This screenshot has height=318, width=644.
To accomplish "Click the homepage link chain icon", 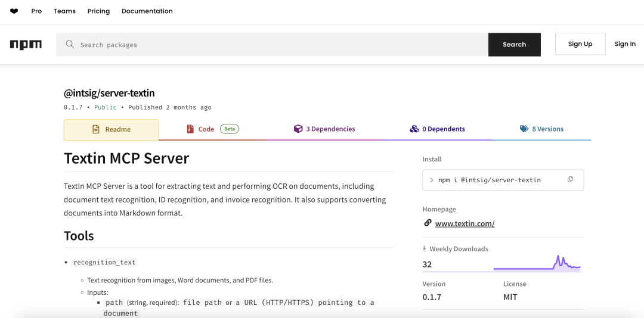I will (x=428, y=223).
